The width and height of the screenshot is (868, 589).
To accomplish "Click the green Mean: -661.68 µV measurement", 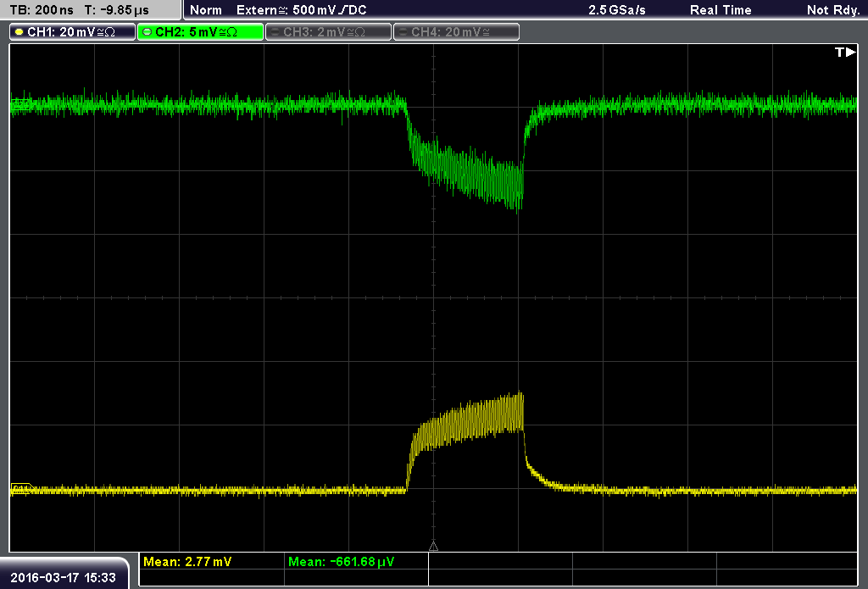I will pos(341,562).
